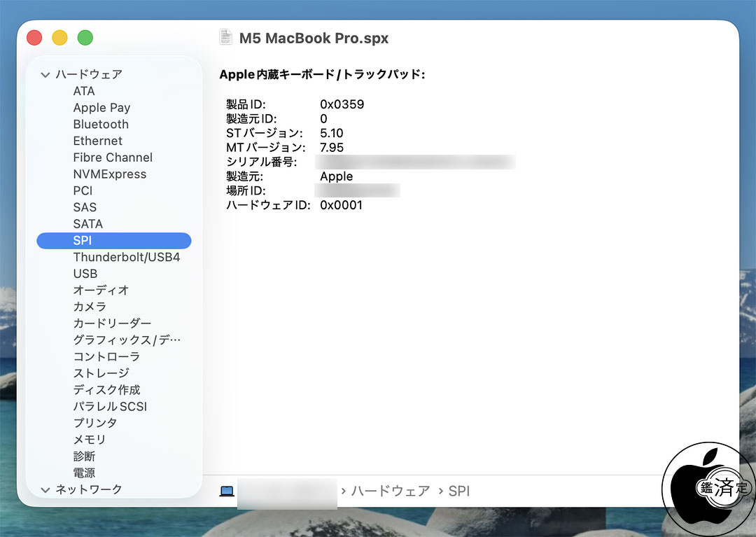Open the Apple Pay hardware entry

[101, 108]
